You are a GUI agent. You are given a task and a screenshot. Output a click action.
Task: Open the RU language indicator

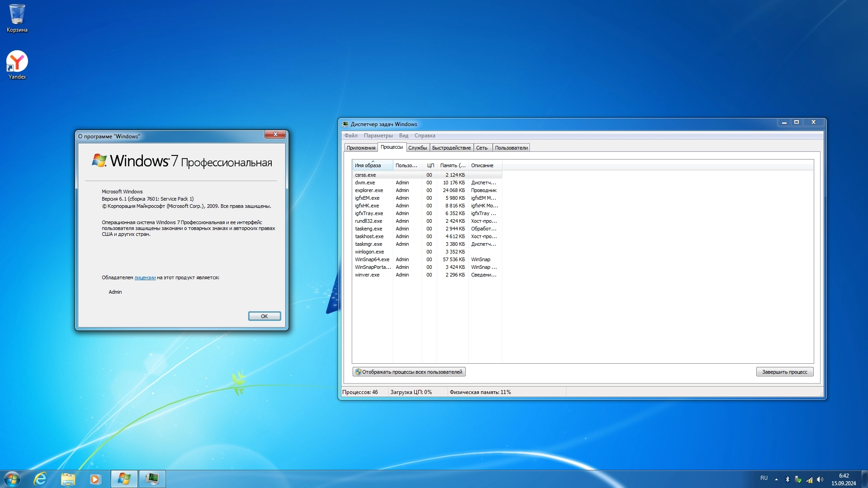coord(764,478)
